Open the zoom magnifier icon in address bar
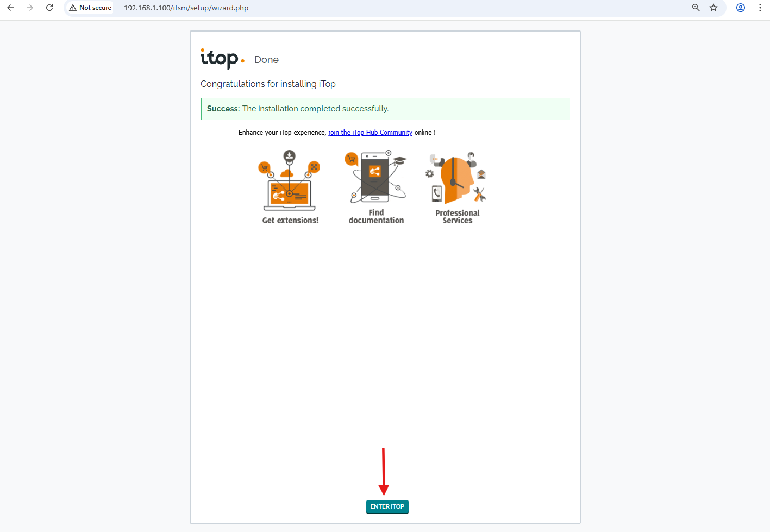This screenshot has height=532, width=770. (x=696, y=8)
